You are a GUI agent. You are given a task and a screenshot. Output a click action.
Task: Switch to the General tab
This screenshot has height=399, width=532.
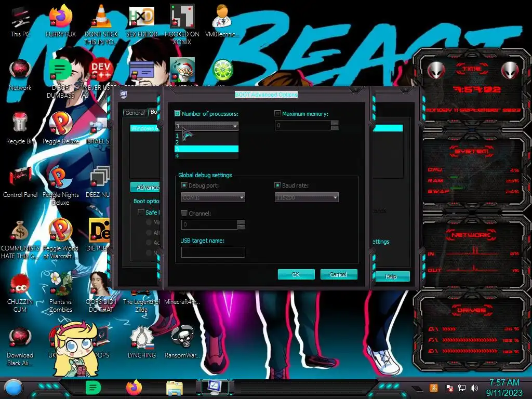tap(135, 113)
